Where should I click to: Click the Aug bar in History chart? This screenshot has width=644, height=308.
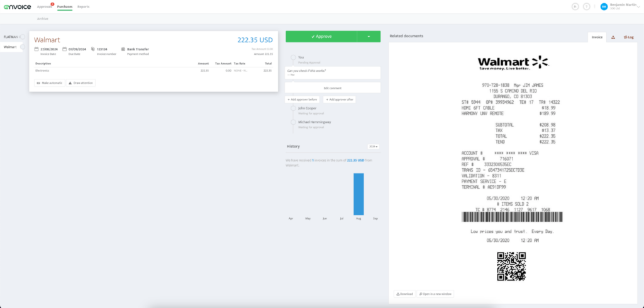click(x=358, y=194)
